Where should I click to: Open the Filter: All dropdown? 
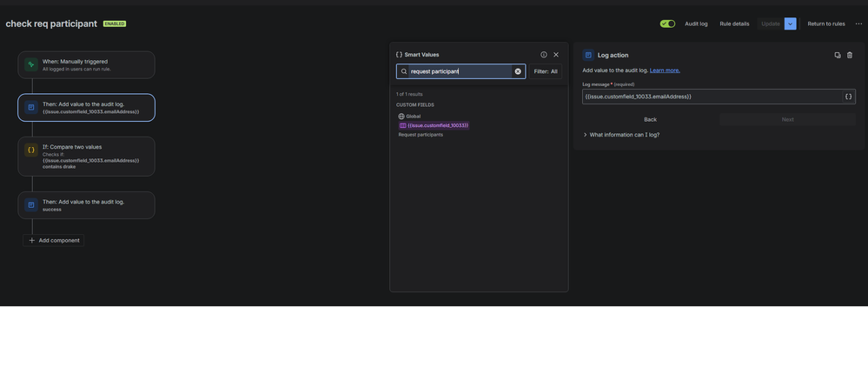pos(546,71)
